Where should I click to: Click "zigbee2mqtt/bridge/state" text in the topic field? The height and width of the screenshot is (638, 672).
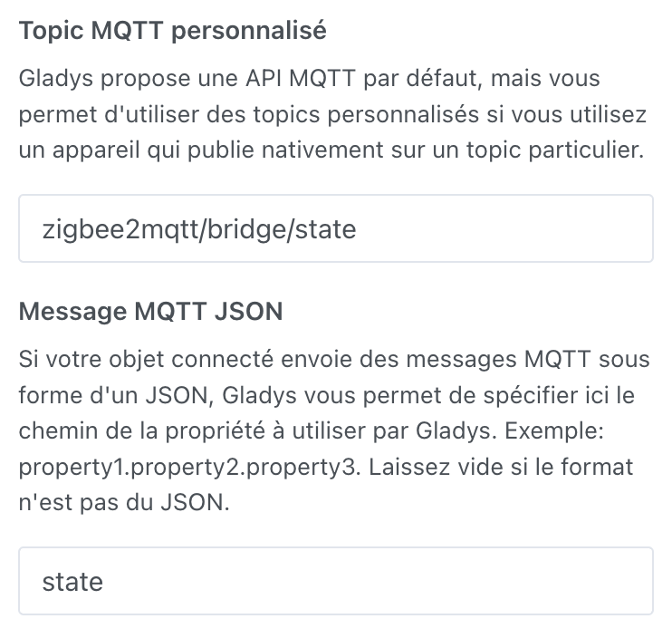tap(199, 228)
